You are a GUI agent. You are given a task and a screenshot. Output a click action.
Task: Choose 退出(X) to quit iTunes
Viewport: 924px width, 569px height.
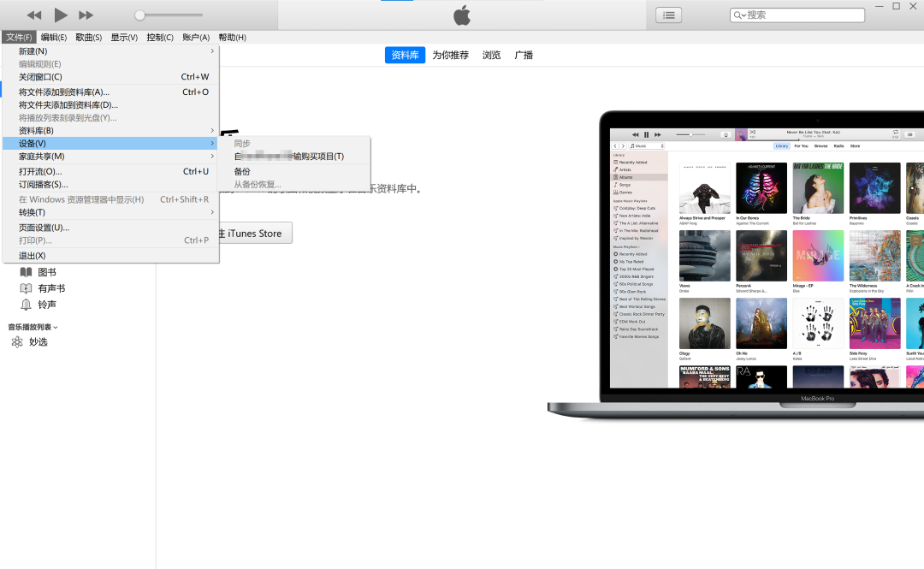[x=110, y=255]
